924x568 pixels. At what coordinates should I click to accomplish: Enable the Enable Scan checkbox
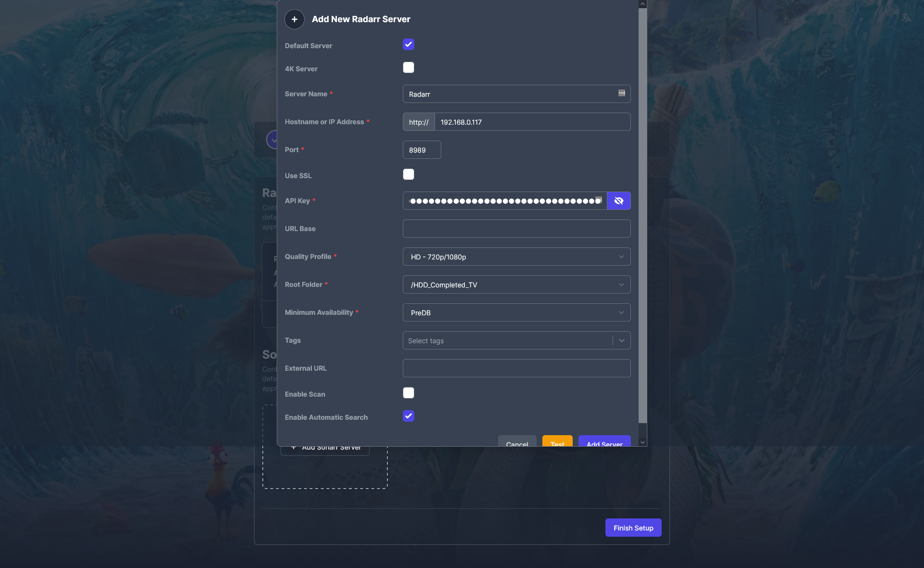(x=408, y=393)
